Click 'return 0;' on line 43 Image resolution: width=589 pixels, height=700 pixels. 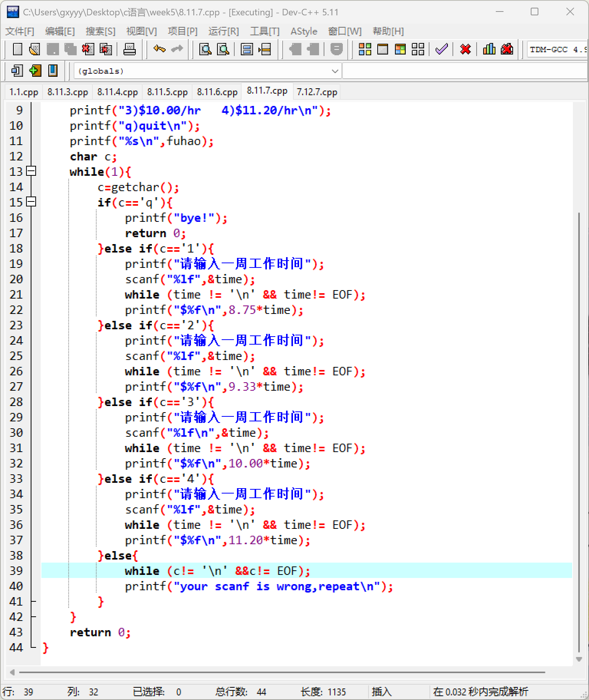(x=100, y=632)
